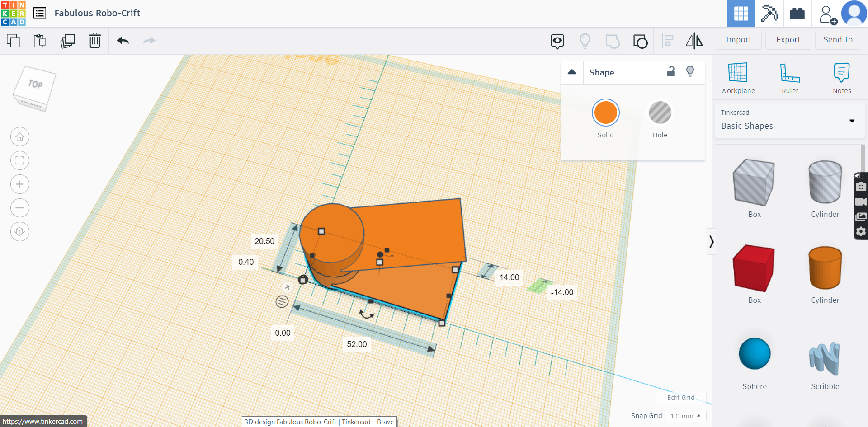Toggle notes visibility icon in toolbar
The height and width of the screenshot is (427, 868).
click(x=557, y=41)
